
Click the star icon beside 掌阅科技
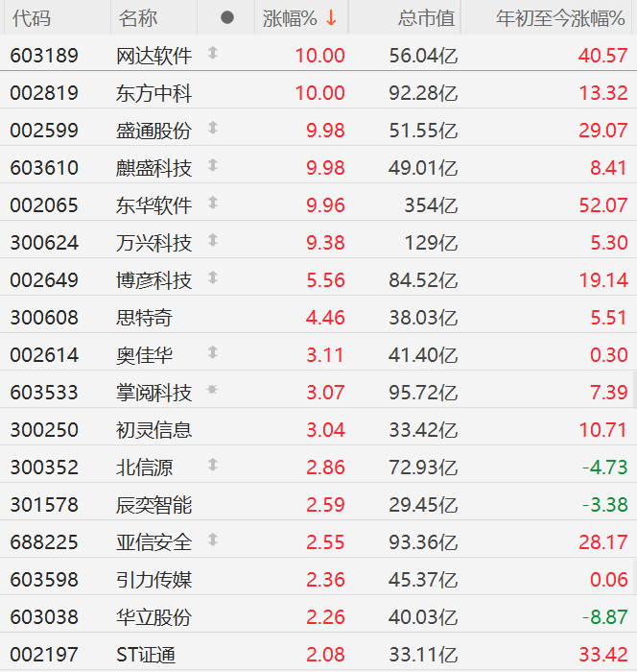[212, 390]
